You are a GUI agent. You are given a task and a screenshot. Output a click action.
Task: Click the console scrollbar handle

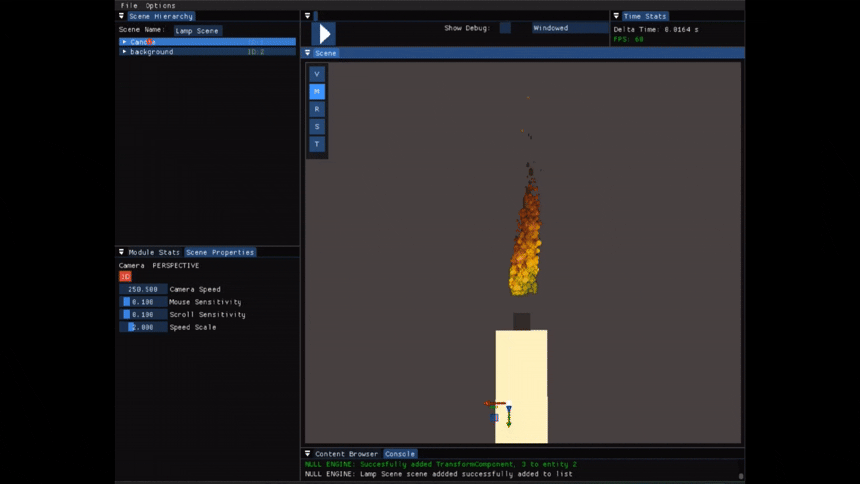(x=740, y=476)
